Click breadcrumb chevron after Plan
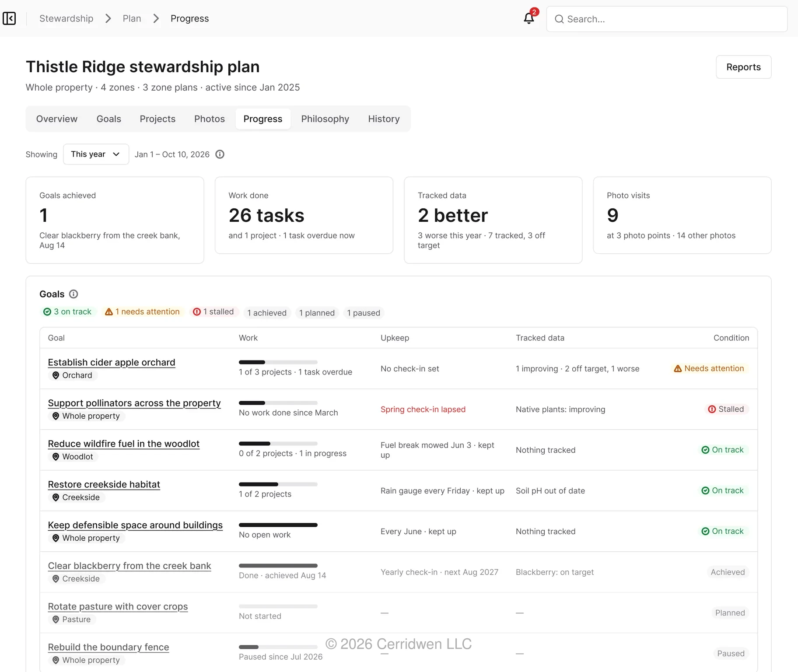798x672 pixels. pos(156,18)
